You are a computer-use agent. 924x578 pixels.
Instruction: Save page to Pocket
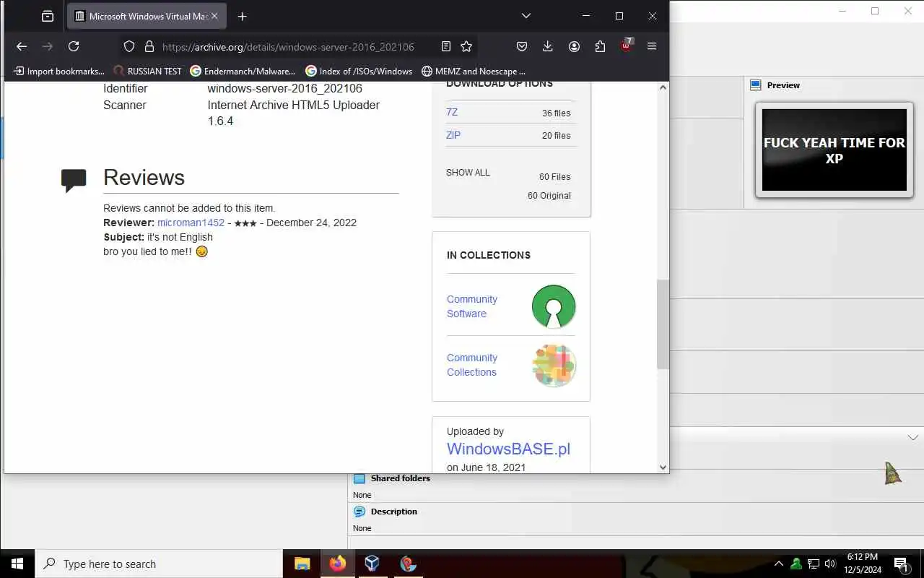(x=522, y=46)
